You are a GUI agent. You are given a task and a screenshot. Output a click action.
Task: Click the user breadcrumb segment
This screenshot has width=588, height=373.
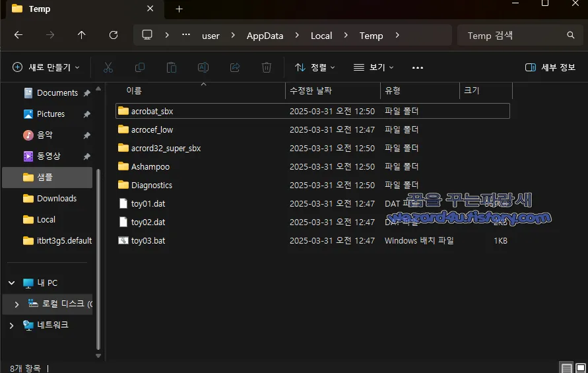click(x=211, y=36)
